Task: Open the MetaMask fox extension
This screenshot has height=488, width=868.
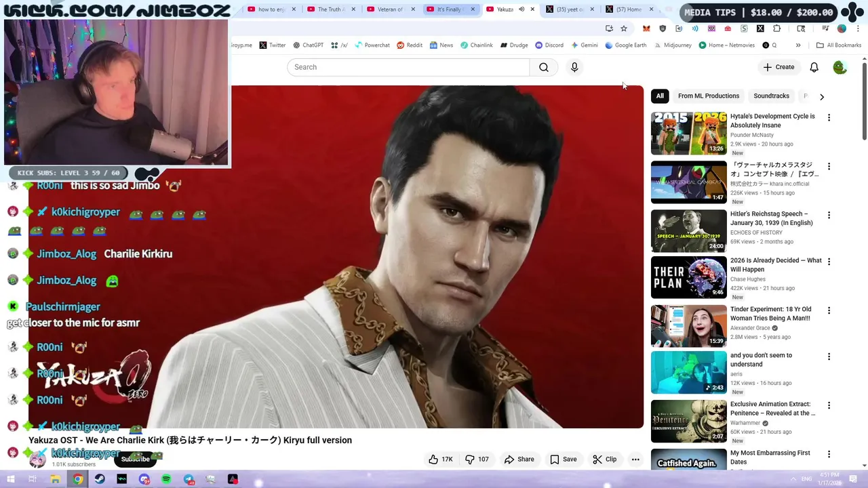Action: [646, 28]
